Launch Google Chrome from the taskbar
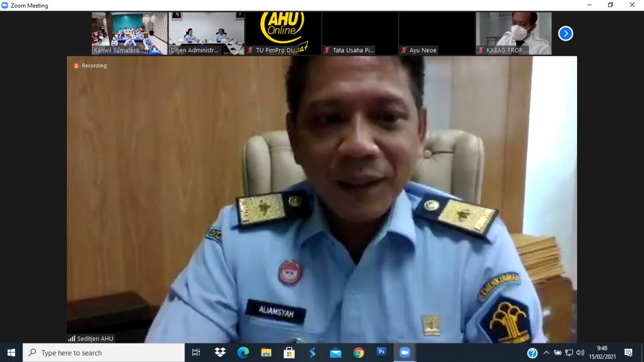 click(x=359, y=353)
